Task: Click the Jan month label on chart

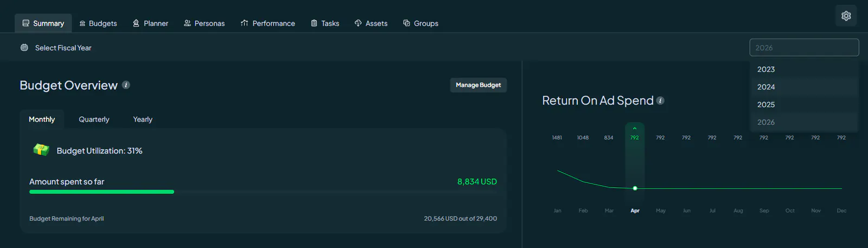Action: tap(557, 211)
